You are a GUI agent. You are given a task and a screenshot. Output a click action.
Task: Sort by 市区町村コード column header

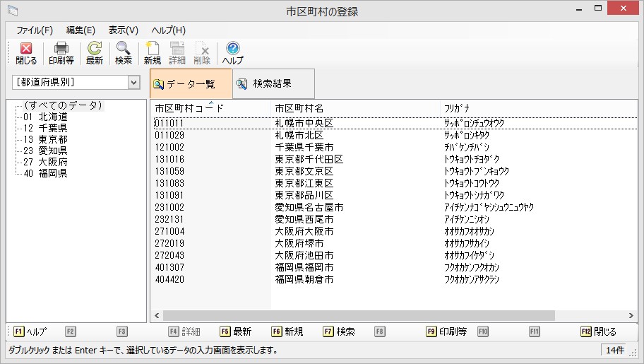(x=189, y=108)
